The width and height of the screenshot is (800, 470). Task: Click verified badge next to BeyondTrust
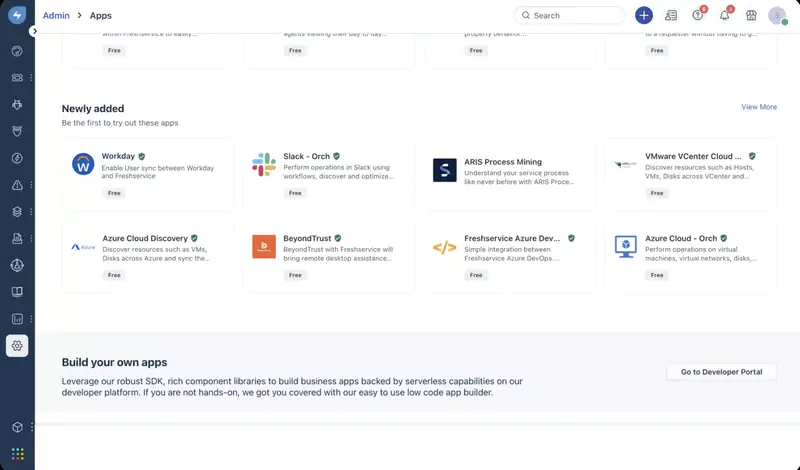[x=338, y=238]
